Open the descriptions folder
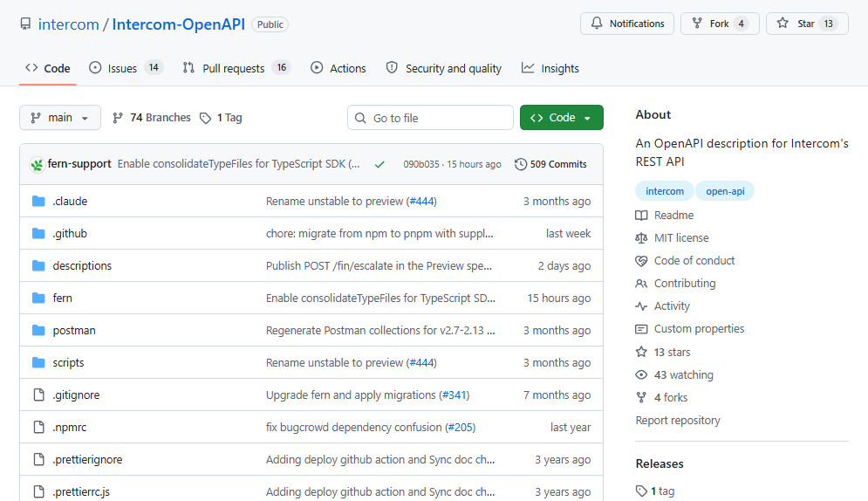 (x=82, y=265)
